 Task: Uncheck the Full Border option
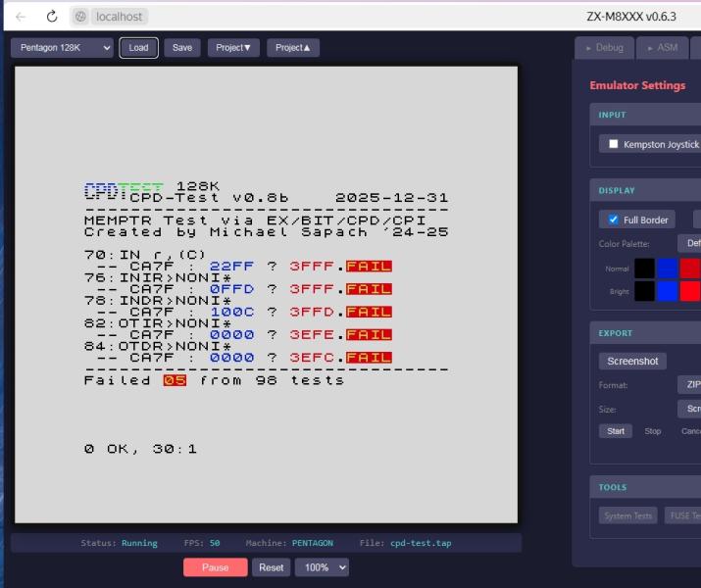coord(614,220)
